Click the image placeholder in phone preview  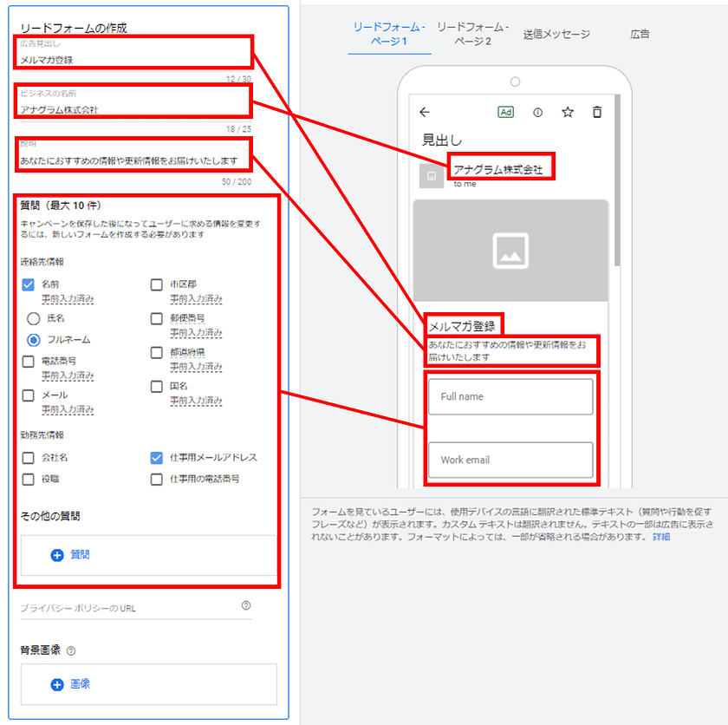[x=510, y=250]
